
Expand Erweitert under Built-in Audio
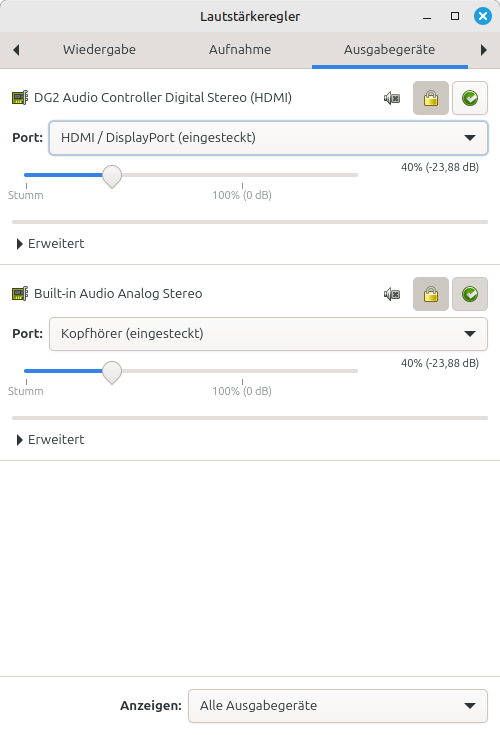(x=51, y=440)
